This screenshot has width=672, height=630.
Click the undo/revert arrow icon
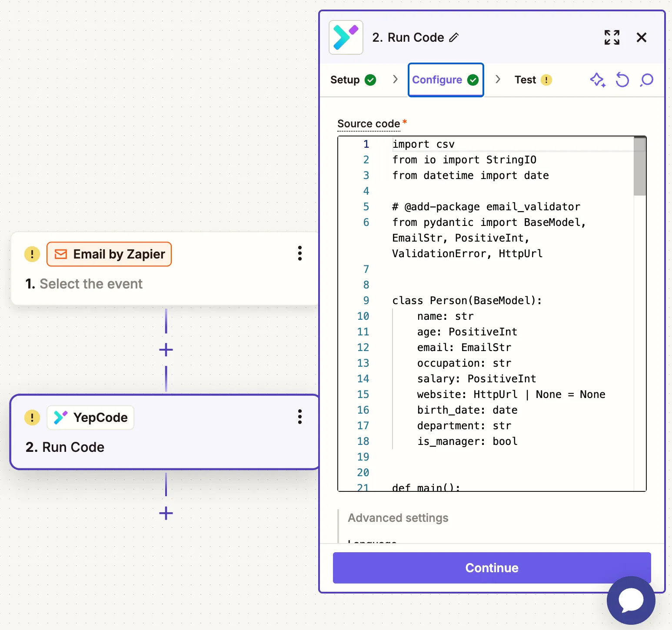[622, 80]
